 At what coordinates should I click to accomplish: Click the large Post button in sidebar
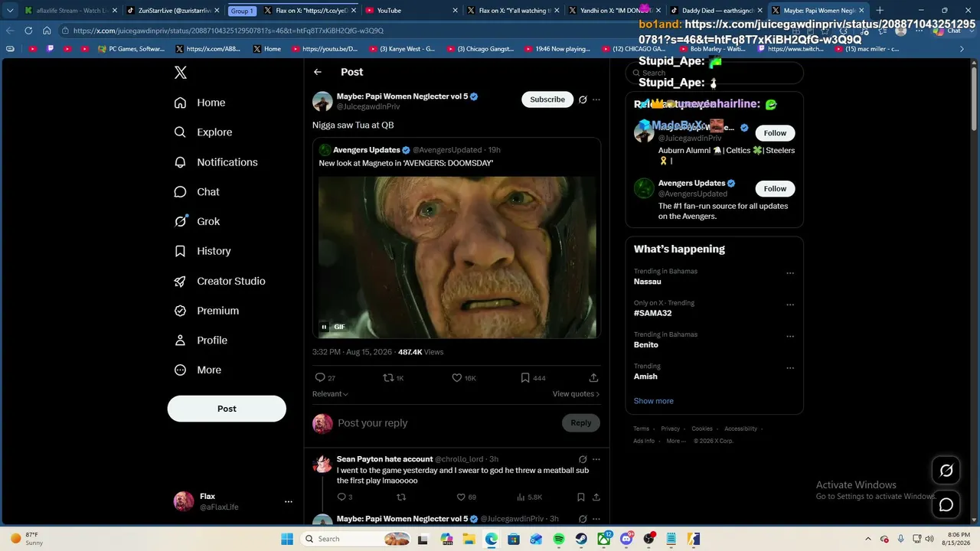coord(227,409)
